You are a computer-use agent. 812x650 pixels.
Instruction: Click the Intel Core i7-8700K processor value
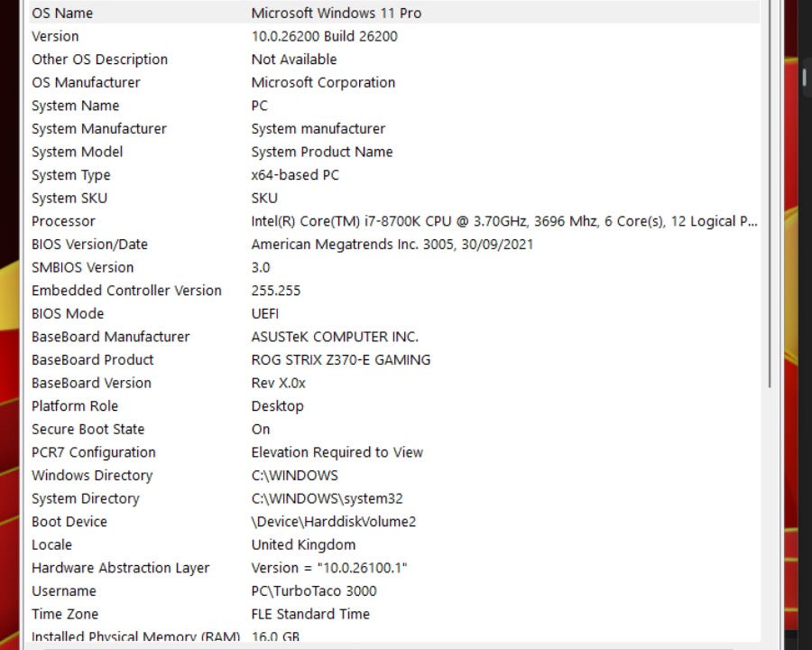504,221
